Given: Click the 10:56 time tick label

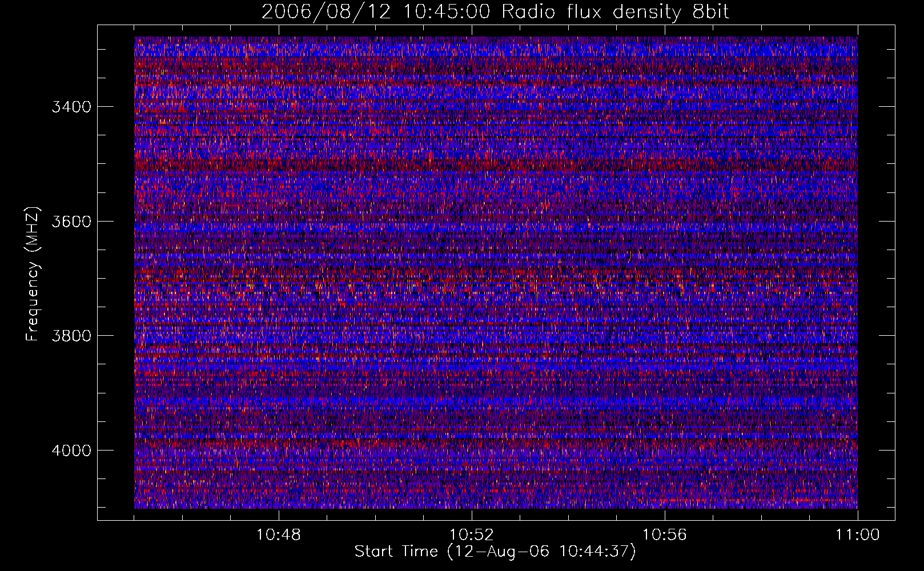Looking at the screenshot, I should [665, 535].
